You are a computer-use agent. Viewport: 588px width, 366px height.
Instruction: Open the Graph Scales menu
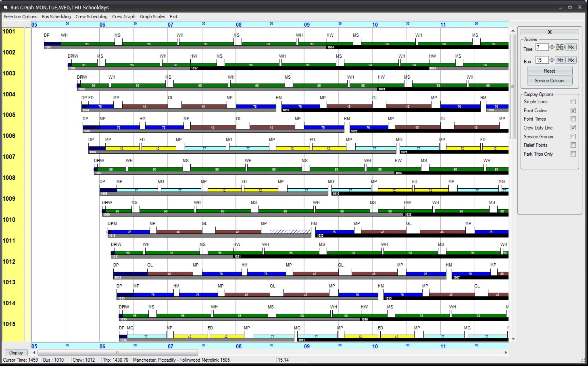tap(152, 17)
